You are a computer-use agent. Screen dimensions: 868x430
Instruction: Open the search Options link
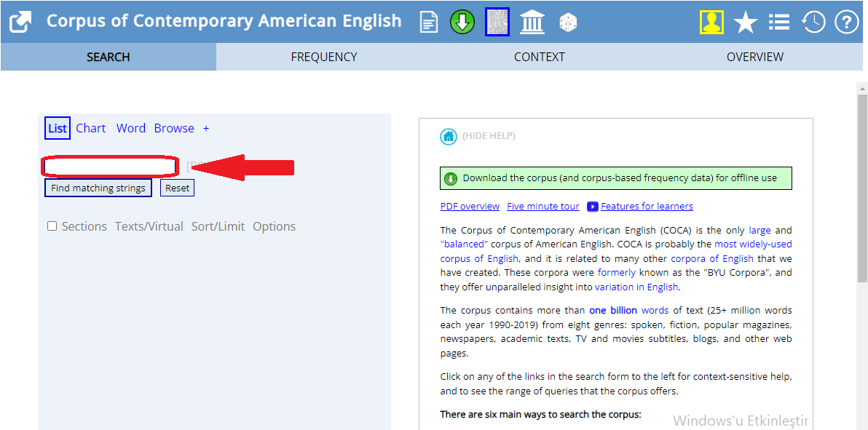pyautogui.click(x=274, y=226)
